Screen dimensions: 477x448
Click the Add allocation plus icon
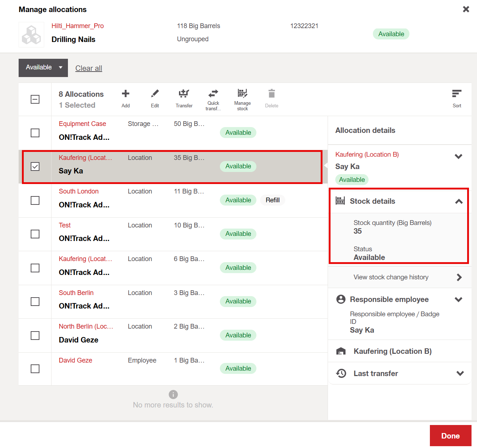point(126,94)
